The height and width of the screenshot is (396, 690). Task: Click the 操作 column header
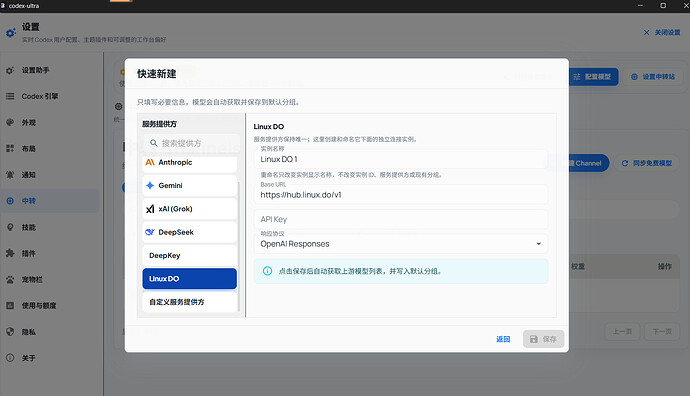pyautogui.click(x=664, y=267)
